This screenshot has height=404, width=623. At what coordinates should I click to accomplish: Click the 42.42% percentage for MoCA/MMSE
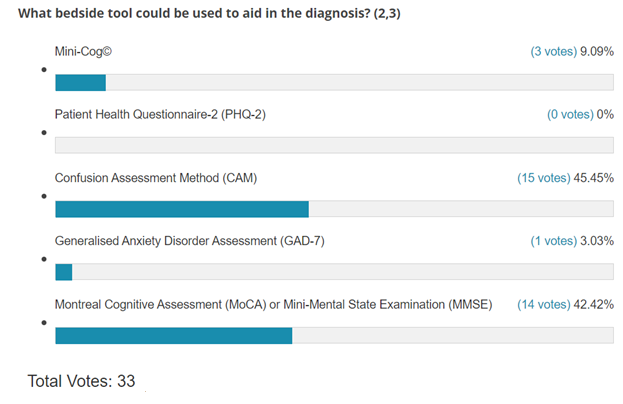pyautogui.click(x=596, y=304)
